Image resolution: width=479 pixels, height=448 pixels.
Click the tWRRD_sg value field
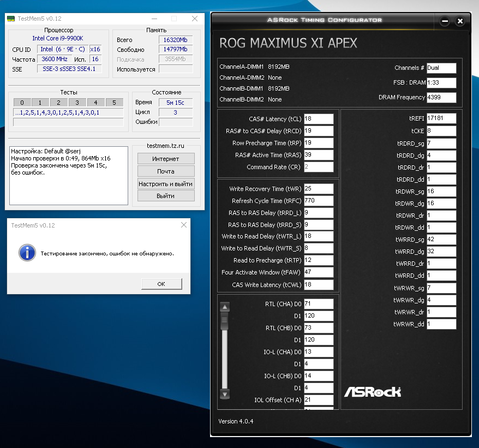click(441, 240)
